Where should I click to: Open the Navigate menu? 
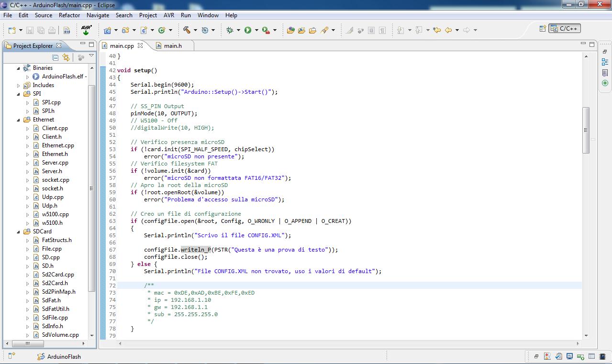pyautogui.click(x=98, y=15)
